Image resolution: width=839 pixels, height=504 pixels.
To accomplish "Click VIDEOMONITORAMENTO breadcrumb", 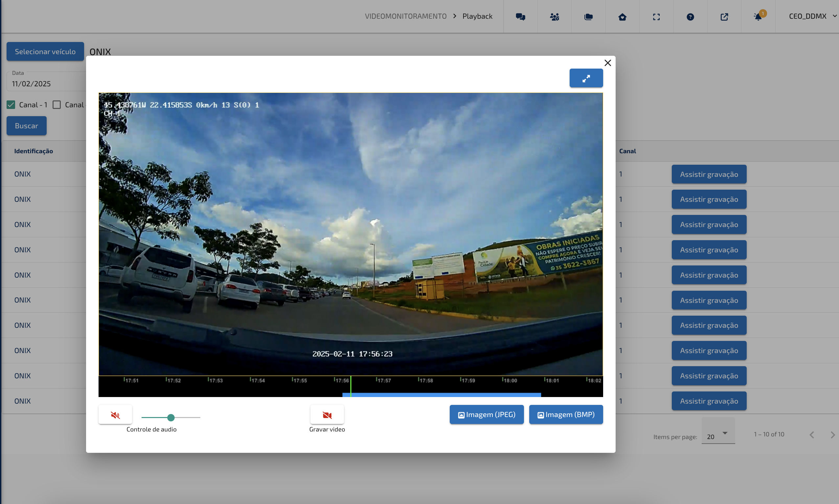I will point(406,16).
